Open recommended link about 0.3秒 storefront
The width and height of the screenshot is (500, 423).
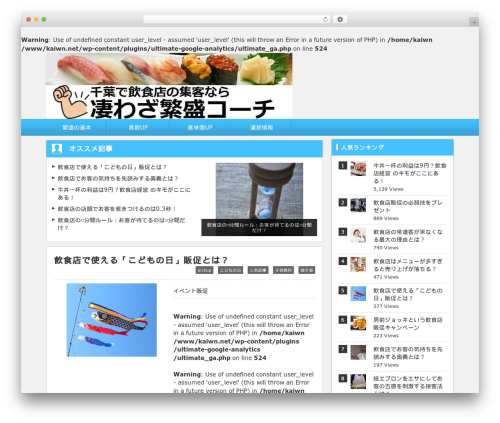pos(117,209)
